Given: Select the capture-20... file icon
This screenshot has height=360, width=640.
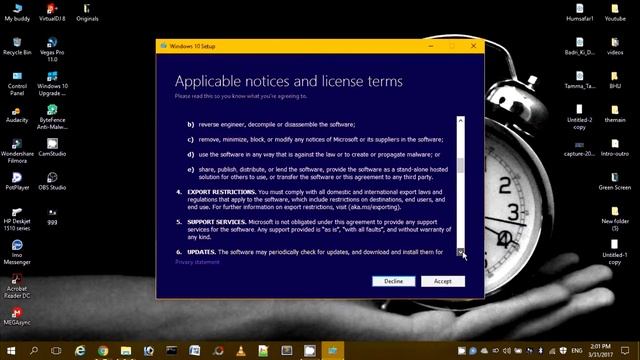Looking at the screenshot, I should pos(580,149).
